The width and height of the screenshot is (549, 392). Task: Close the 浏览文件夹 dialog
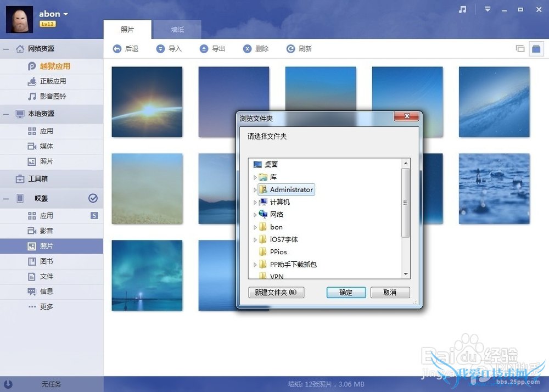(406, 116)
